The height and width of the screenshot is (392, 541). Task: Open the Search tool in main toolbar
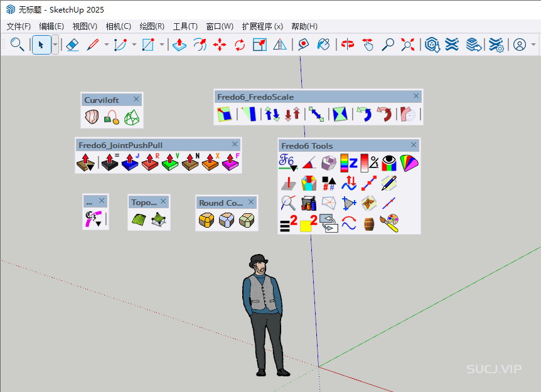[17, 45]
